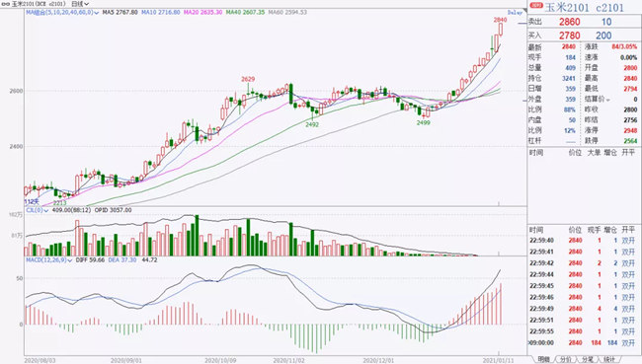Click the DEA 37.30 MACD value
Viewport: 642px width, 364px height.
coord(122,260)
